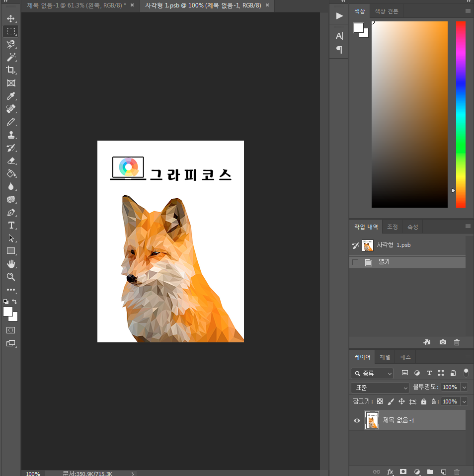Select the Rectangle shape tool
Image resolution: width=474 pixels, height=476 pixels.
11,251
